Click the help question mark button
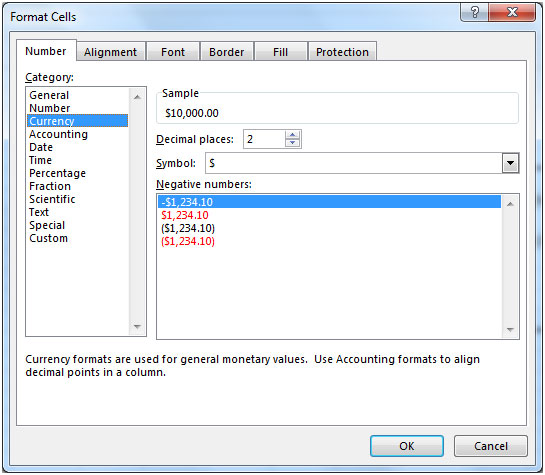The height and width of the screenshot is (475, 545). pos(474,12)
